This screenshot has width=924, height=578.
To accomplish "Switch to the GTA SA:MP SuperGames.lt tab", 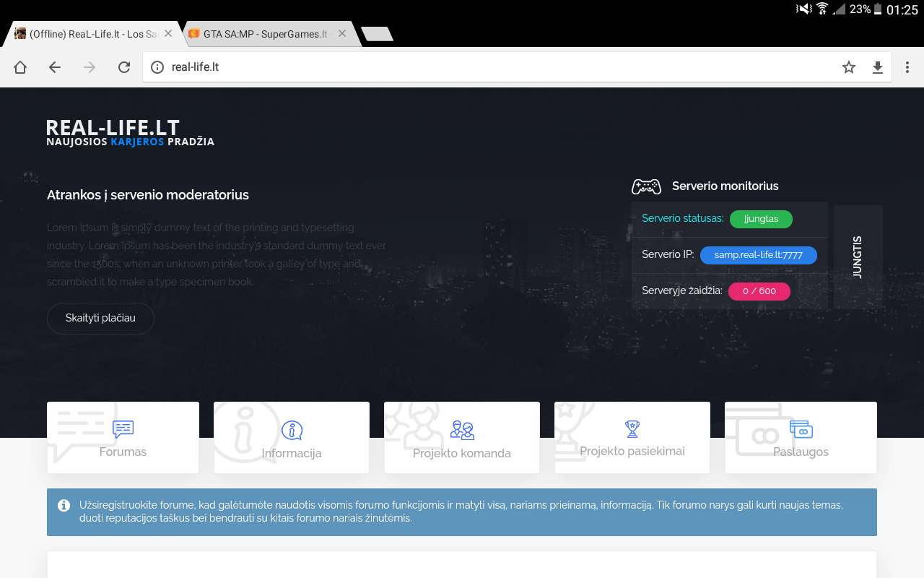I will tap(266, 34).
